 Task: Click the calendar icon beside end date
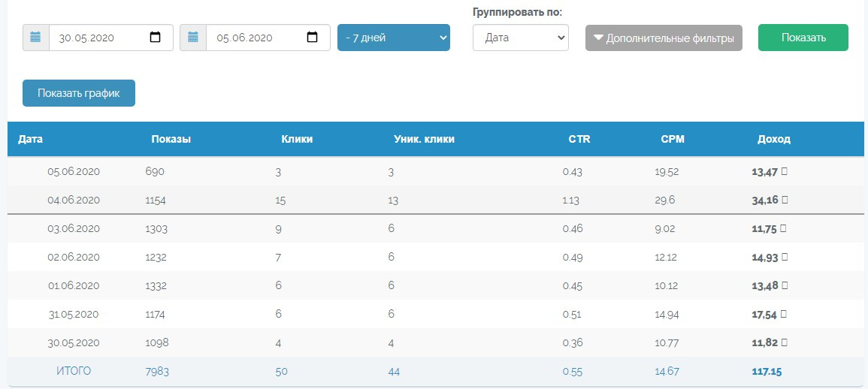coord(193,38)
